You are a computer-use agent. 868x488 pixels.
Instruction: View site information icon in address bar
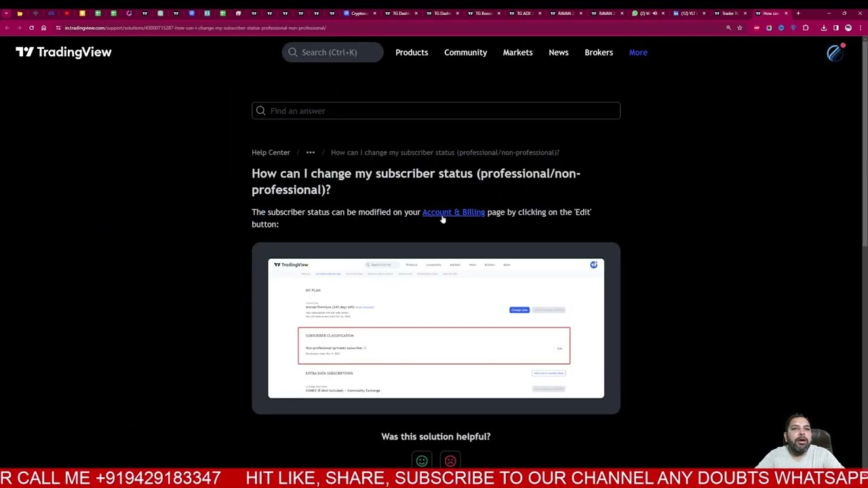[x=58, y=28]
